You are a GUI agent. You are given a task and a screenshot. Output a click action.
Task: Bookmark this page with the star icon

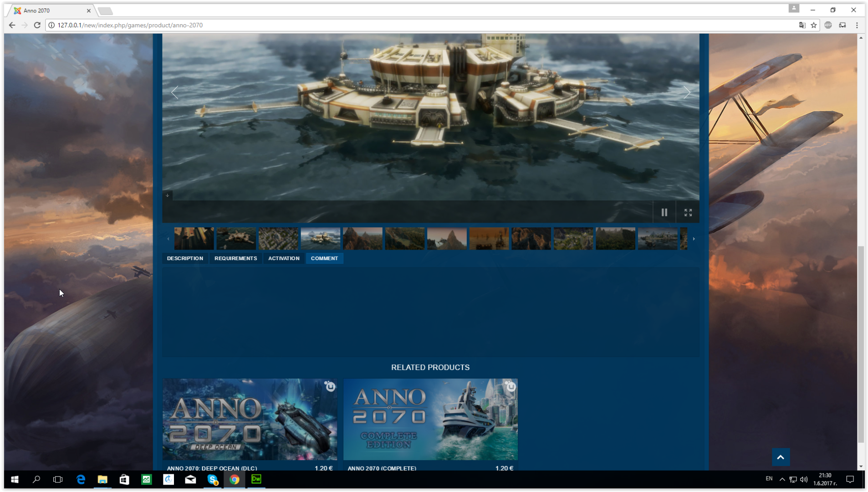point(814,25)
